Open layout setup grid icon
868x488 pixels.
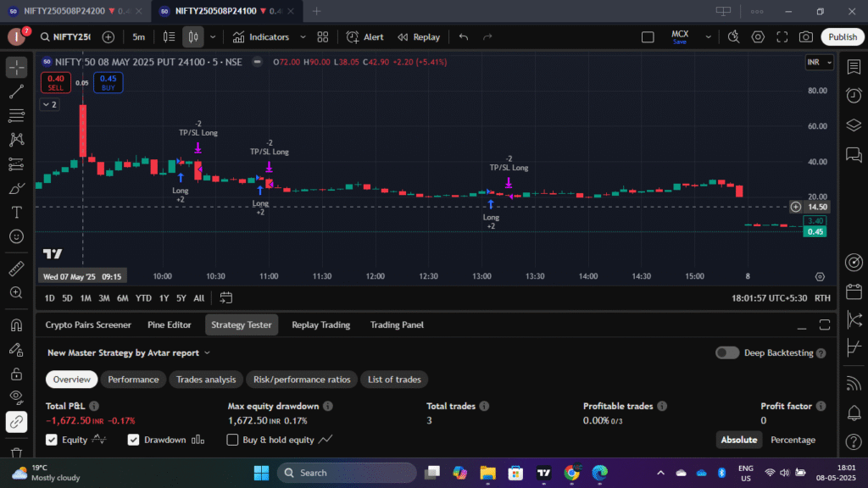[323, 37]
